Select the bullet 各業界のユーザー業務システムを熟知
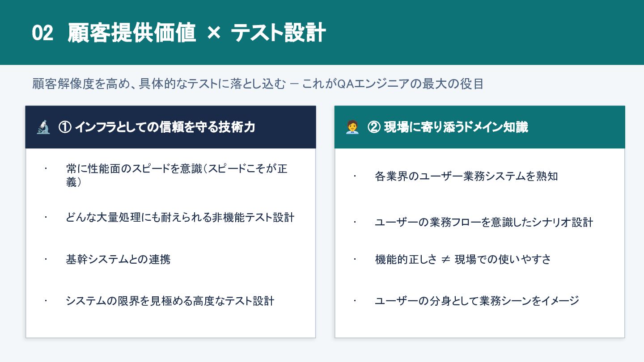 (x=466, y=176)
